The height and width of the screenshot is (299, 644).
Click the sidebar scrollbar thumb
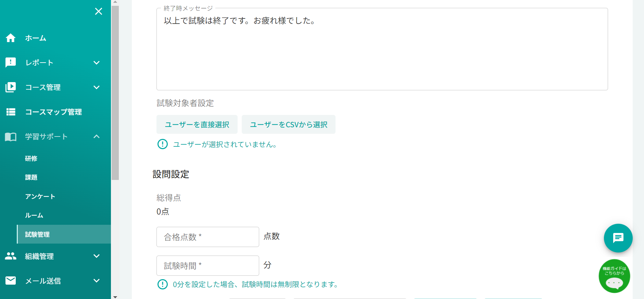tap(115, 92)
